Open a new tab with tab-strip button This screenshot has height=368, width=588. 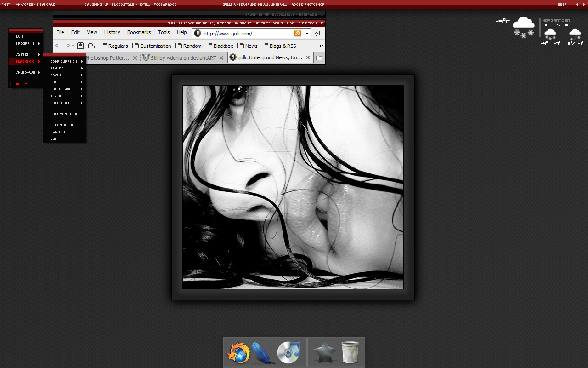(319, 58)
